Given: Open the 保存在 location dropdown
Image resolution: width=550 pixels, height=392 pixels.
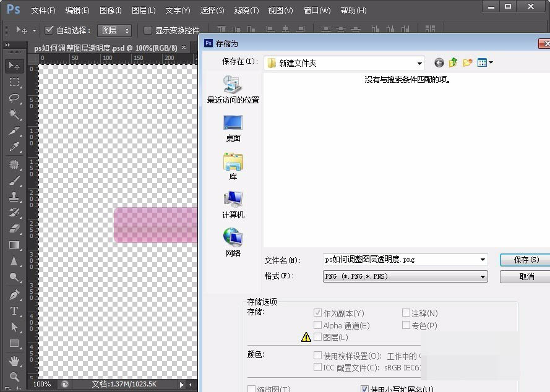Looking at the screenshot, I should tap(420, 62).
